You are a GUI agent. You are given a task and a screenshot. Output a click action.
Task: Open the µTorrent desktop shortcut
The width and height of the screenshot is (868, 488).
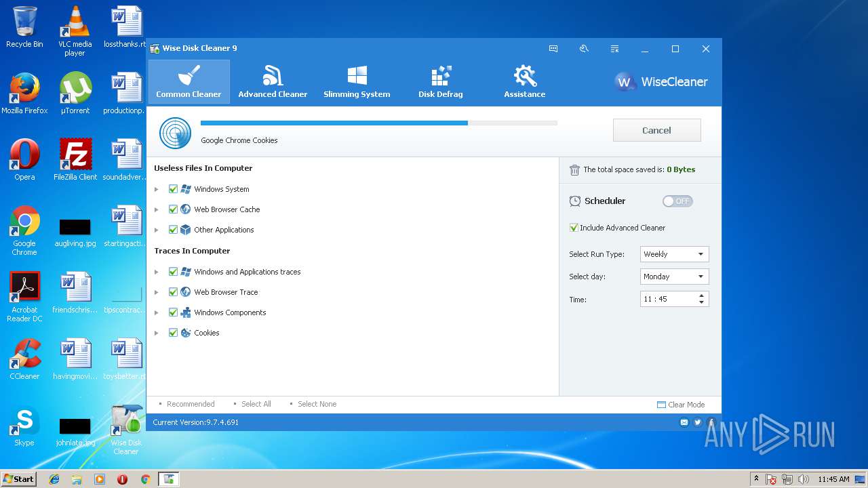point(75,94)
